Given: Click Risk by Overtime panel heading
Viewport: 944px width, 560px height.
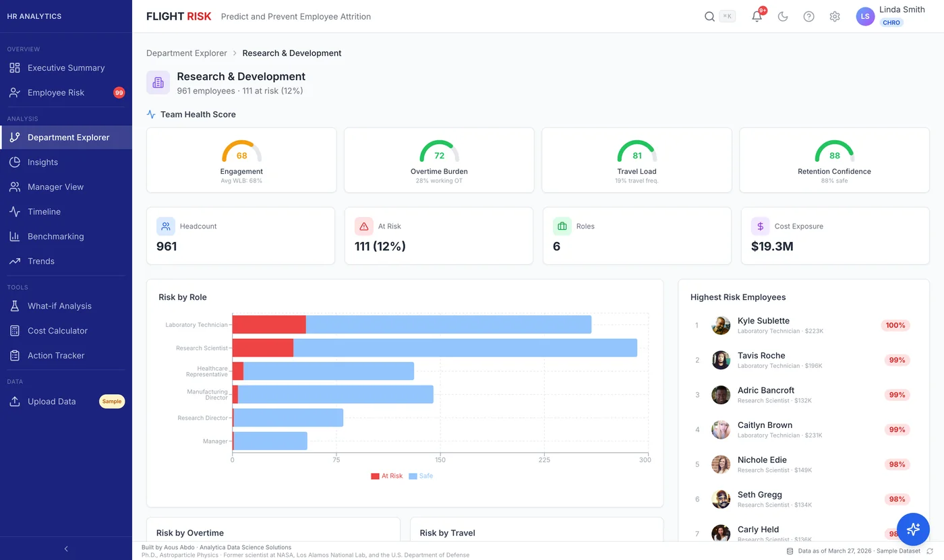Looking at the screenshot, I should tap(190, 533).
